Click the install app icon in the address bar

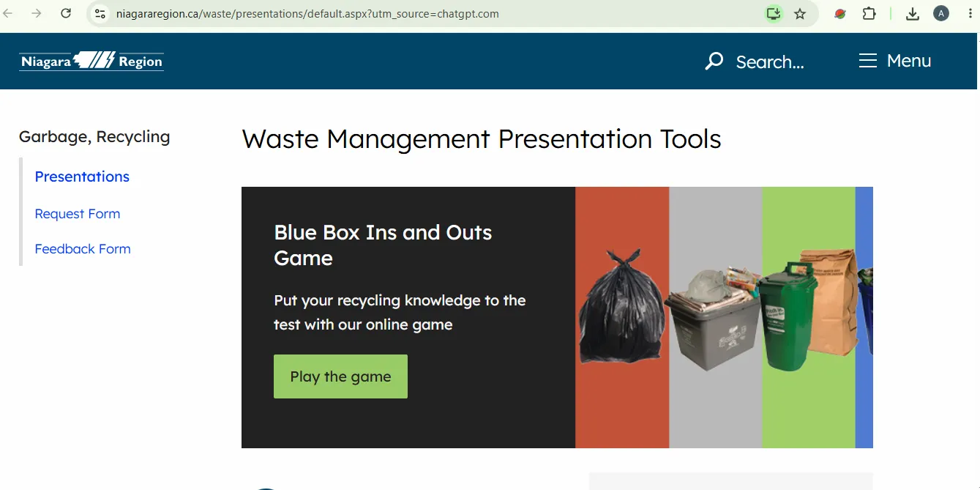774,13
